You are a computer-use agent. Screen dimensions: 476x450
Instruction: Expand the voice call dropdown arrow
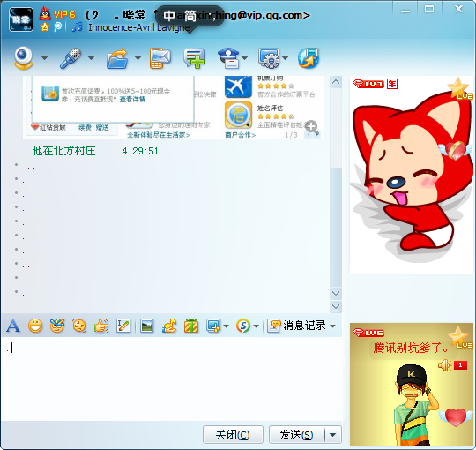click(x=91, y=58)
